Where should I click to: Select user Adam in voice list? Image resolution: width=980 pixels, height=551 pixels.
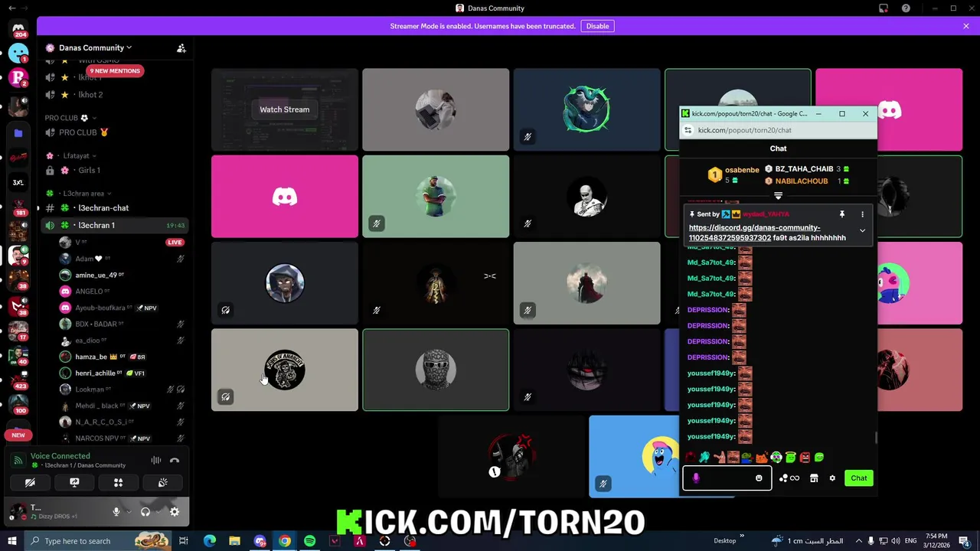point(122,259)
